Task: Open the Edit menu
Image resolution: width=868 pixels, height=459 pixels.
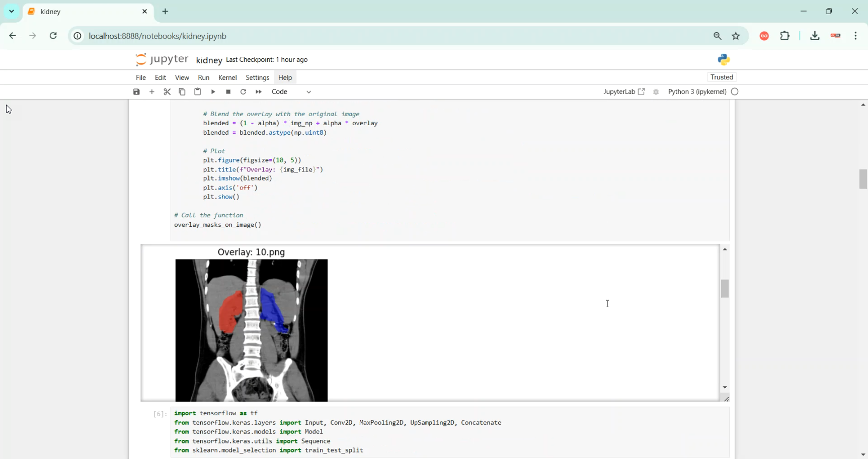Action: tap(161, 78)
